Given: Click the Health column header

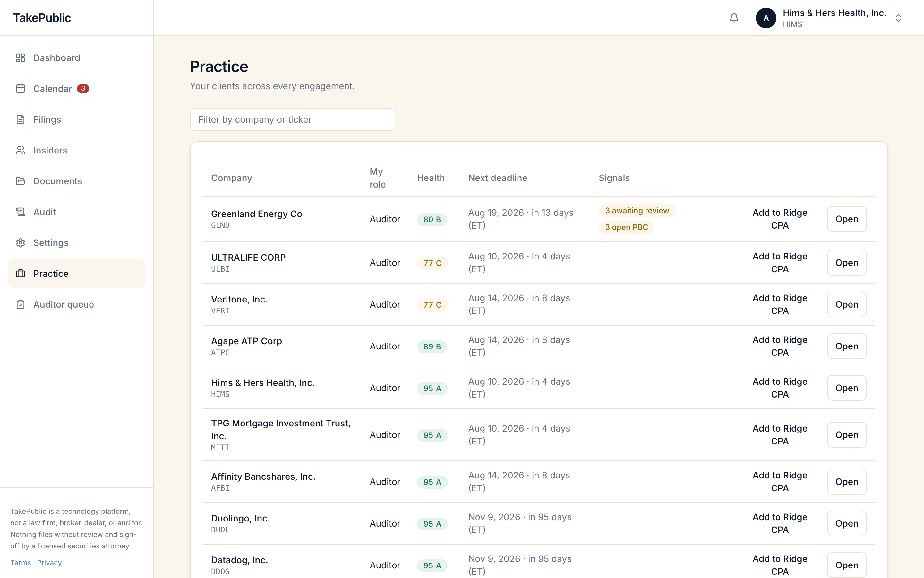Looking at the screenshot, I should click(431, 178).
